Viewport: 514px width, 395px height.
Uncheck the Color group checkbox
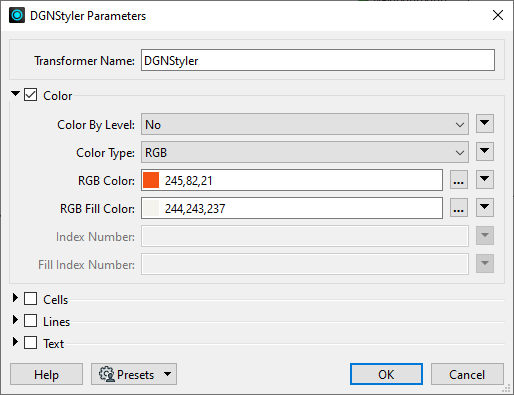pyautogui.click(x=31, y=95)
